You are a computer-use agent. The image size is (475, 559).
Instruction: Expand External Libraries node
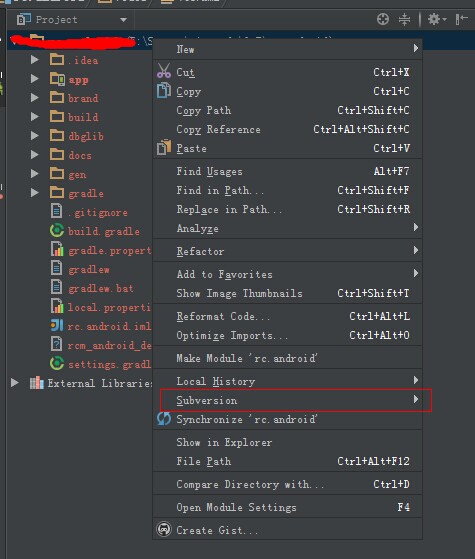coord(15,383)
